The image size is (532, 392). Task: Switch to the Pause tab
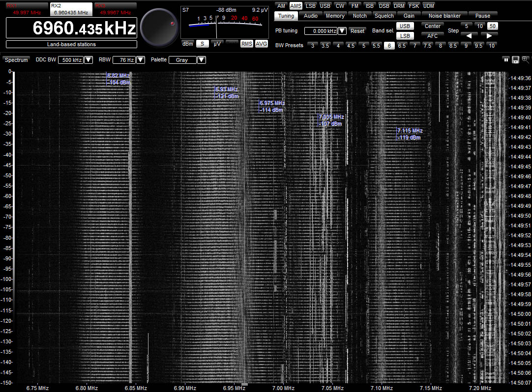pos(483,16)
